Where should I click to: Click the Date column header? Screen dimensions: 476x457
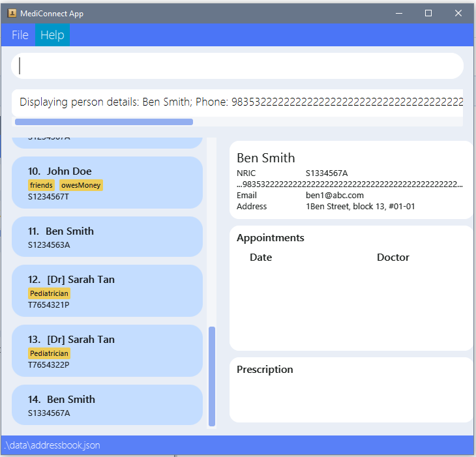click(x=261, y=258)
